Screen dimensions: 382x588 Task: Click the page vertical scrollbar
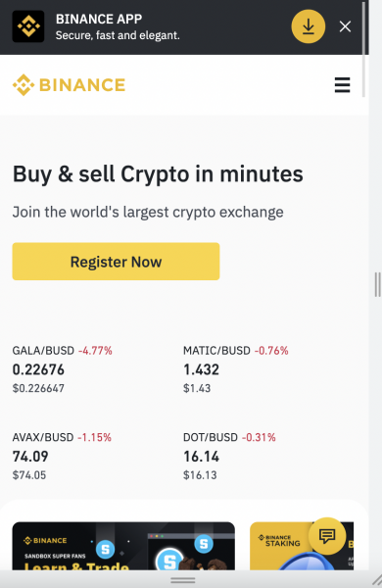pos(363,49)
